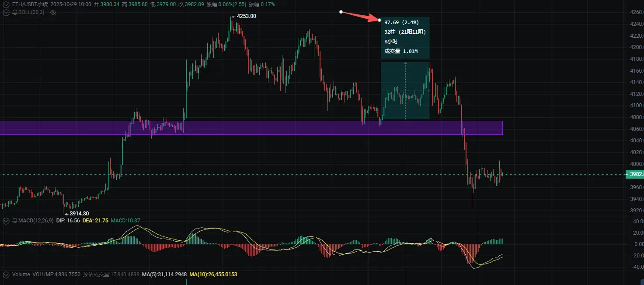Click the measurement info tooltip showing 97.69 (2.4%)
The width and height of the screenshot is (644, 285).
(405, 38)
